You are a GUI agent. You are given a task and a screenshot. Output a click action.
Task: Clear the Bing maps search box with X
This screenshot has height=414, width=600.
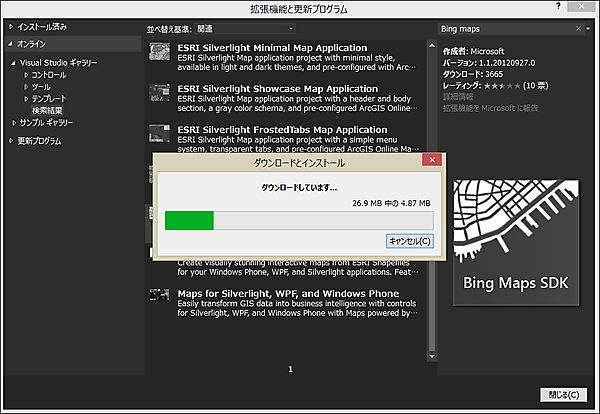point(578,29)
